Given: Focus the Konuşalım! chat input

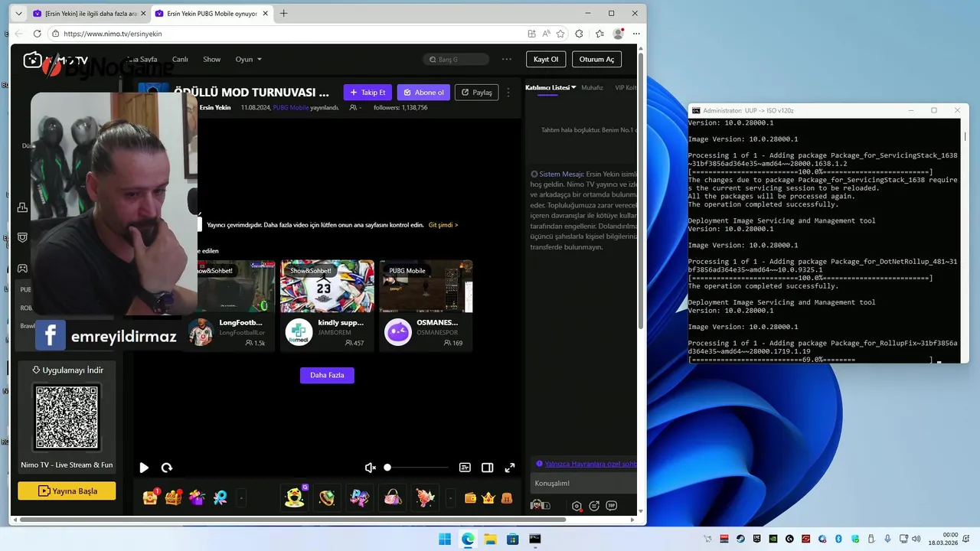Looking at the screenshot, I should [583, 483].
